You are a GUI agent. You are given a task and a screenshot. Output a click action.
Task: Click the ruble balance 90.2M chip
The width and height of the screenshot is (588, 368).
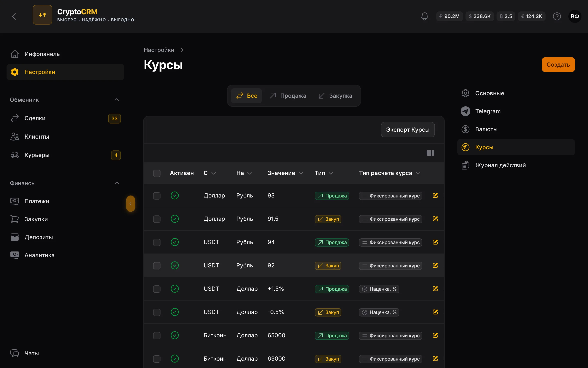click(449, 16)
